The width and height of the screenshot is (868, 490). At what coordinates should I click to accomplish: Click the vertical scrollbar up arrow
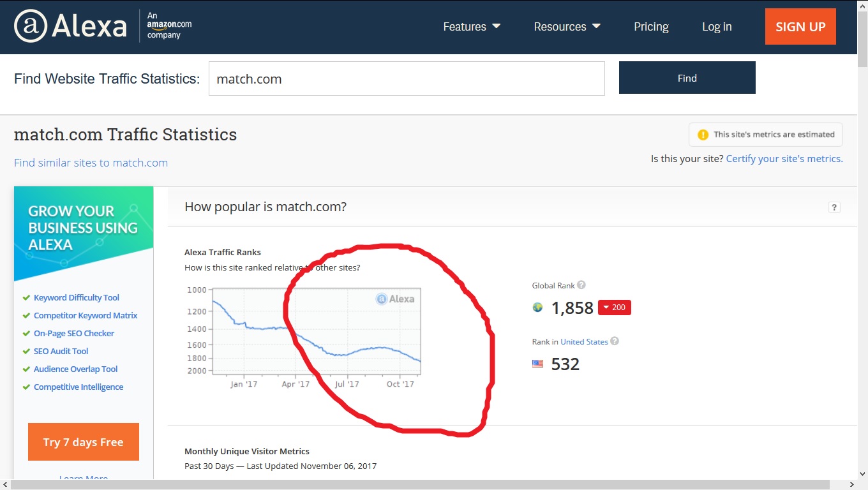(862, 5)
